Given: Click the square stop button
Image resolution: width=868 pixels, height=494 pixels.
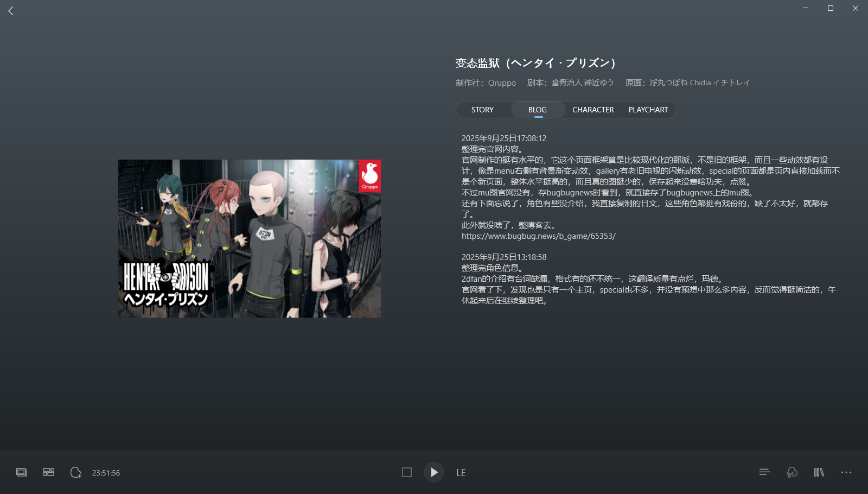Looking at the screenshot, I should [x=407, y=472].
